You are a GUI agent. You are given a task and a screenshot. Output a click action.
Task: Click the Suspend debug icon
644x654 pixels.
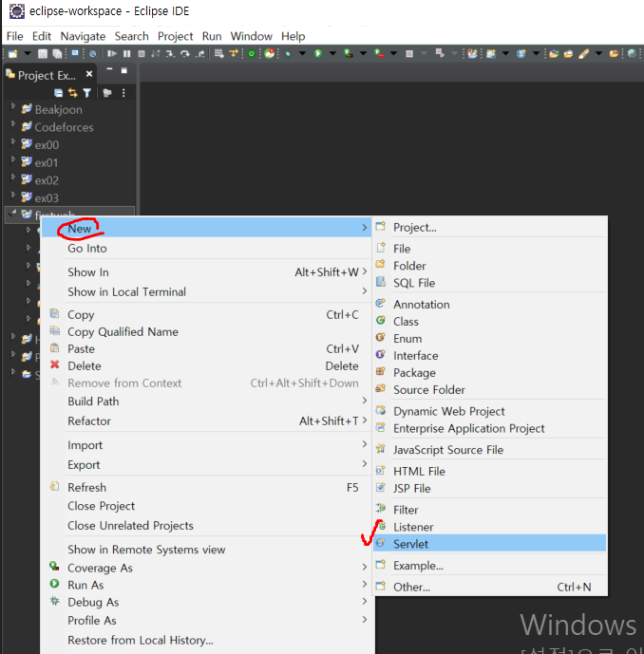coord(127,54)
